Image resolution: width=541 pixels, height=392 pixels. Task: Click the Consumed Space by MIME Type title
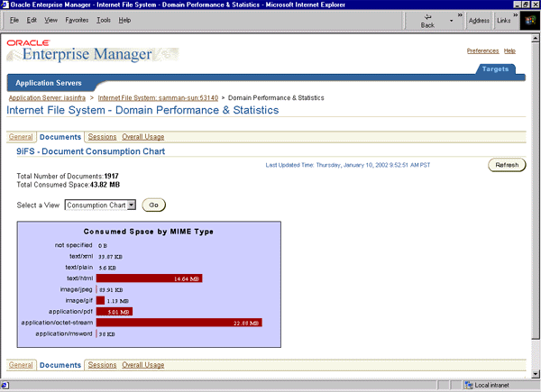[149, 232]
